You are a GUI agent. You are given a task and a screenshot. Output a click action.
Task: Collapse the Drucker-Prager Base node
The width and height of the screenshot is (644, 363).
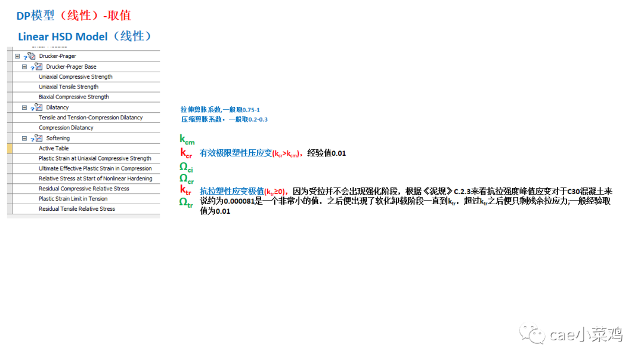click(24, 67)
